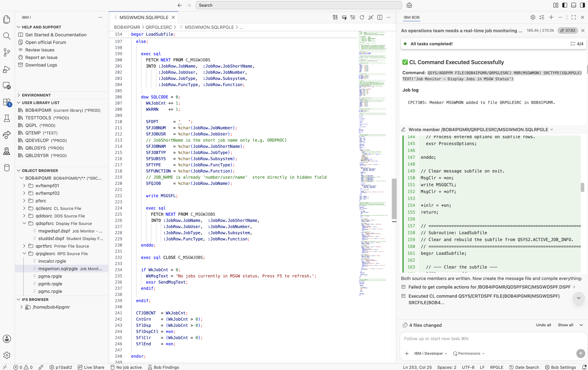The width and height of the screenshot is (588, 370).
Task: Open the database view icon
Action: pos(7,168)
